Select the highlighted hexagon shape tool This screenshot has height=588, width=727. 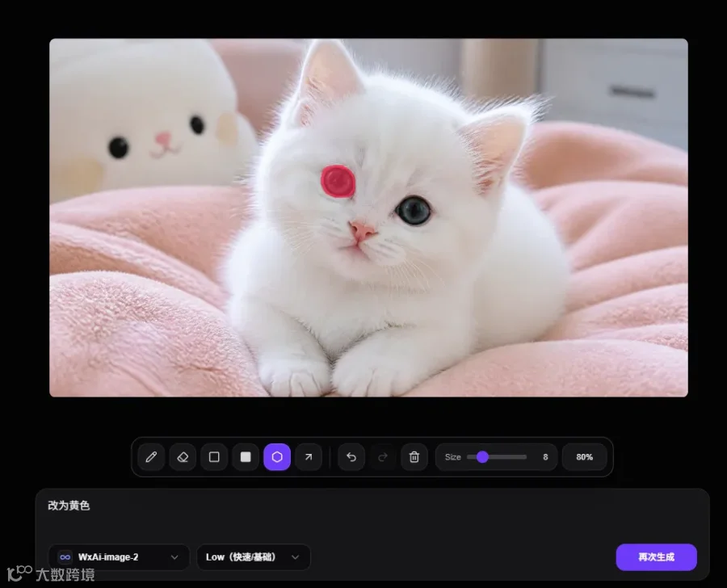pos(277,457)
